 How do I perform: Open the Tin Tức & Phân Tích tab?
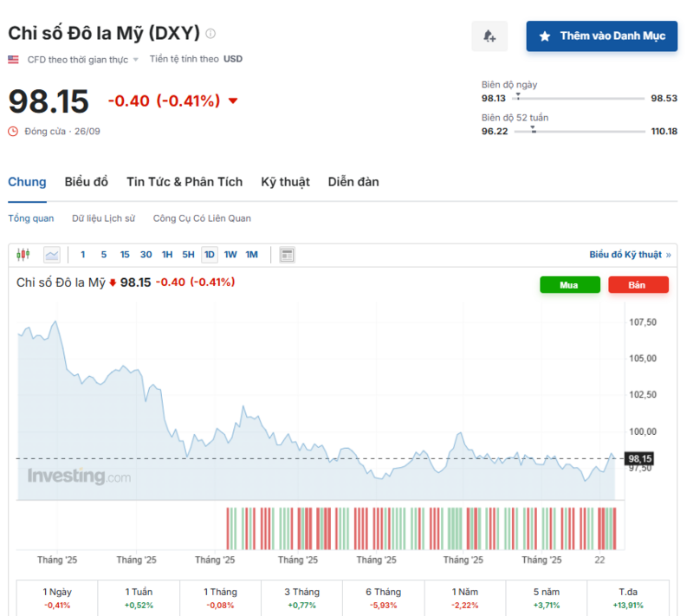coord(185,182)
